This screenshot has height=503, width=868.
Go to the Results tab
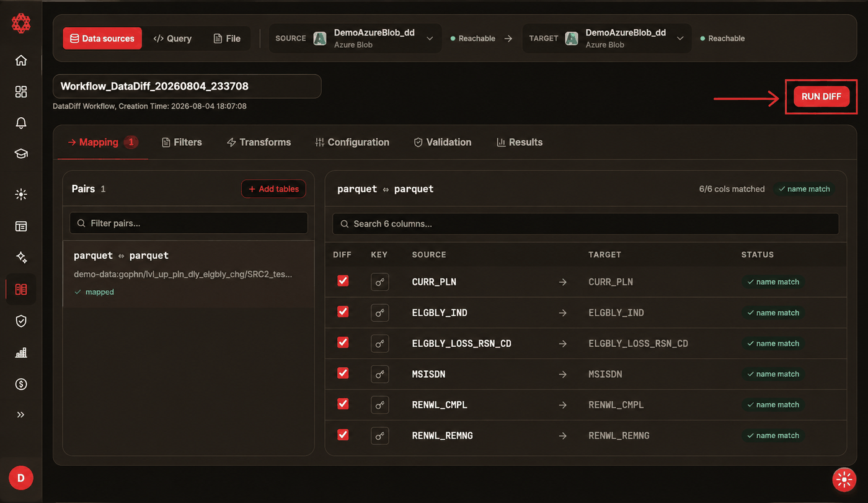click(520, 142)
